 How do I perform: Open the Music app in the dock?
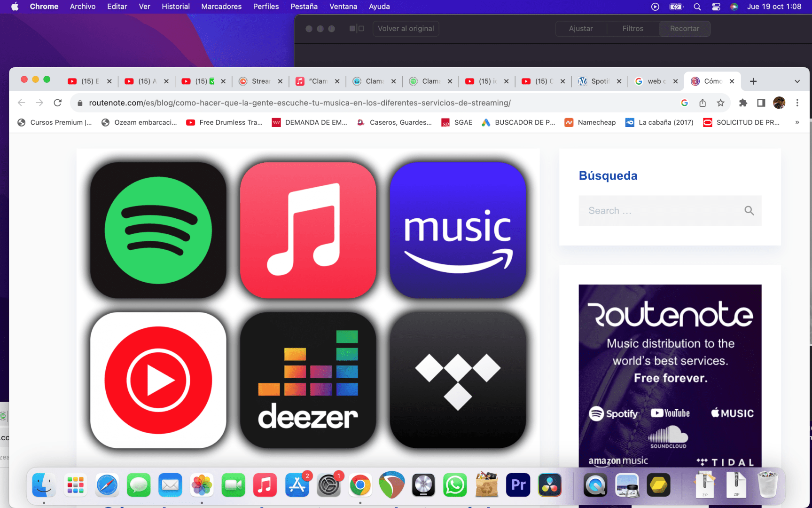(265, 485)
